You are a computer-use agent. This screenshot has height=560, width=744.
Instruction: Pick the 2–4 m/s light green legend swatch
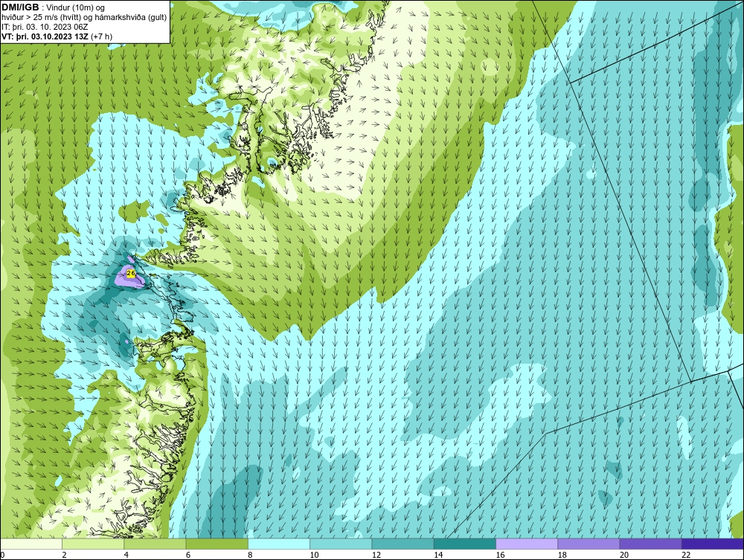click(x=93, y=544)
